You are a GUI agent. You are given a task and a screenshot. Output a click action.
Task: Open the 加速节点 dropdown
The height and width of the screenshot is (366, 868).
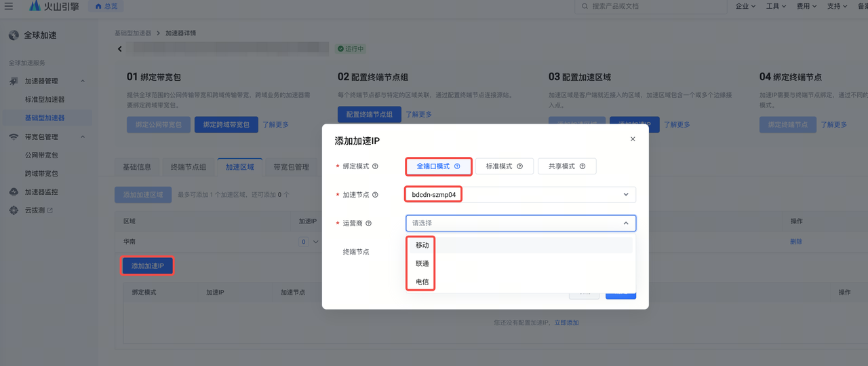tap(520, 195)
